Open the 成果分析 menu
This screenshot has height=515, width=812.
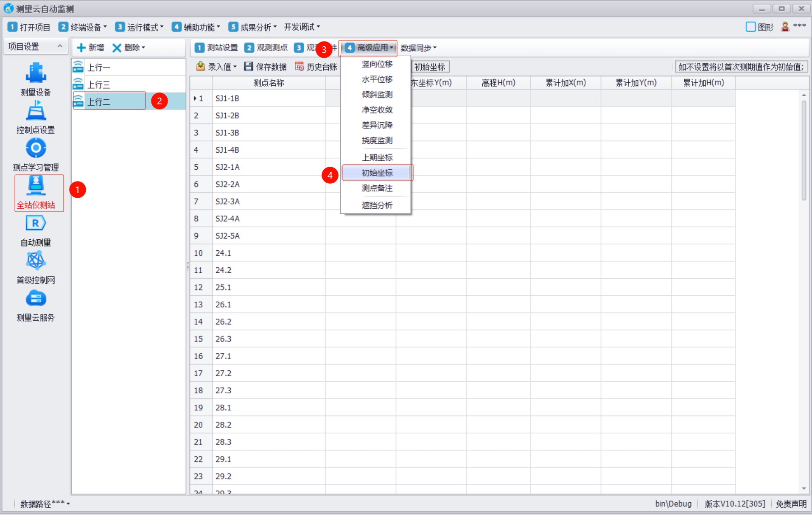point(253,27)
